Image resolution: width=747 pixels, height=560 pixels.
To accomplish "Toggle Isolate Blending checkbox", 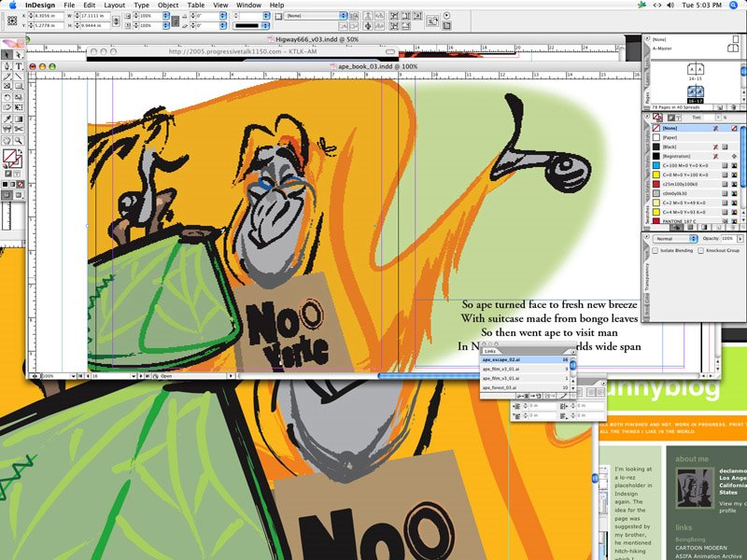I will pos(655,250).
